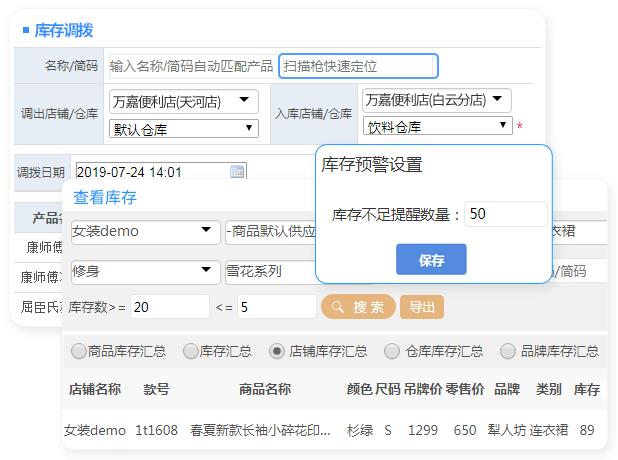Expand the 修身 style dropdown
Screen dimensions: 618x460
point(145,272)
